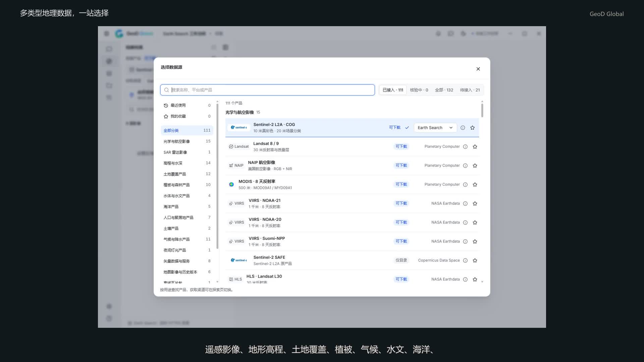This screenshot has height=362, width=644.
Task: Select 夜间灯光产品 category
Action: [187, 250]
